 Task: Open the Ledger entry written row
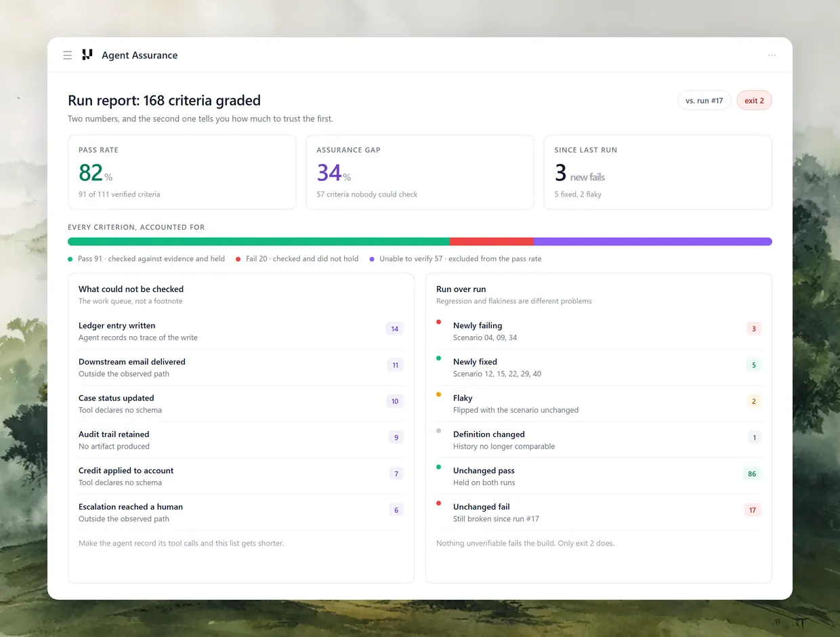click(241, 331)
